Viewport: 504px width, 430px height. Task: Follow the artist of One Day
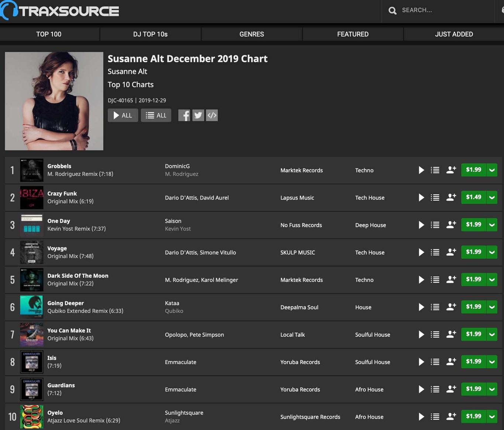(x=451, y=225)
